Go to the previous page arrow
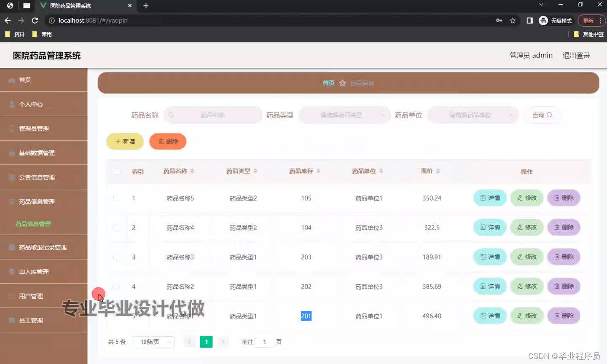This screenshot has height=364, width=607. pos(190,342)
